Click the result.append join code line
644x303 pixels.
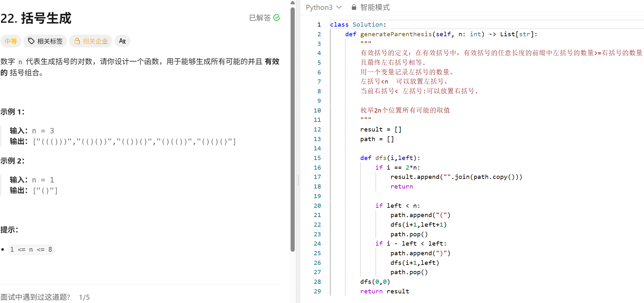[x=456, y=177]
